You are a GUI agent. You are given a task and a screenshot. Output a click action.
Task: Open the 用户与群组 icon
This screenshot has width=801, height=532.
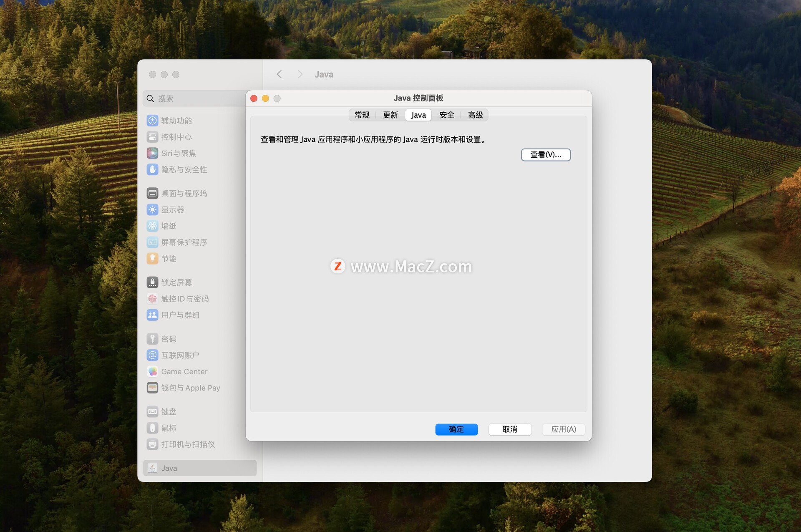[x=152, y=315]
